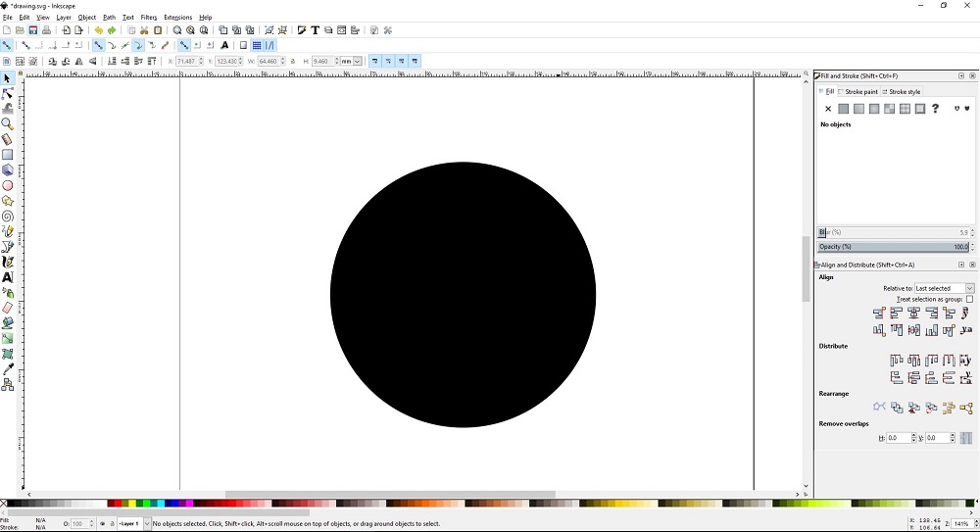Select the 3D Box tool

(8, 170)
